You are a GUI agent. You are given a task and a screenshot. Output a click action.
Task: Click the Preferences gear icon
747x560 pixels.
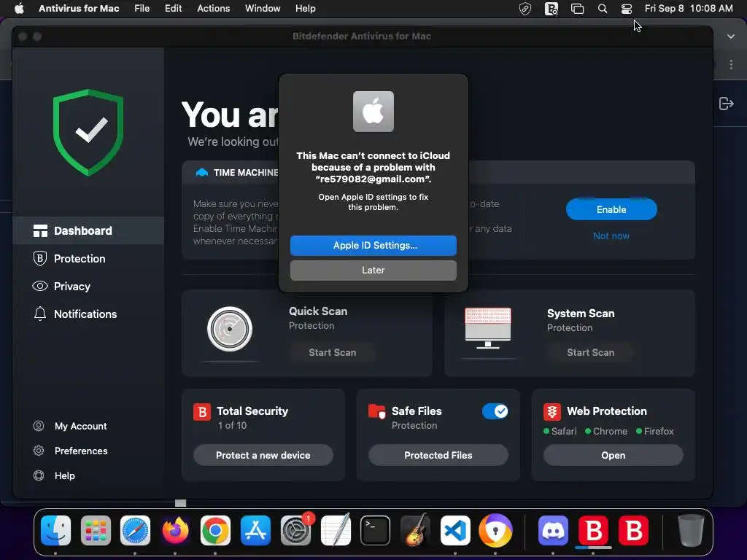39,451
